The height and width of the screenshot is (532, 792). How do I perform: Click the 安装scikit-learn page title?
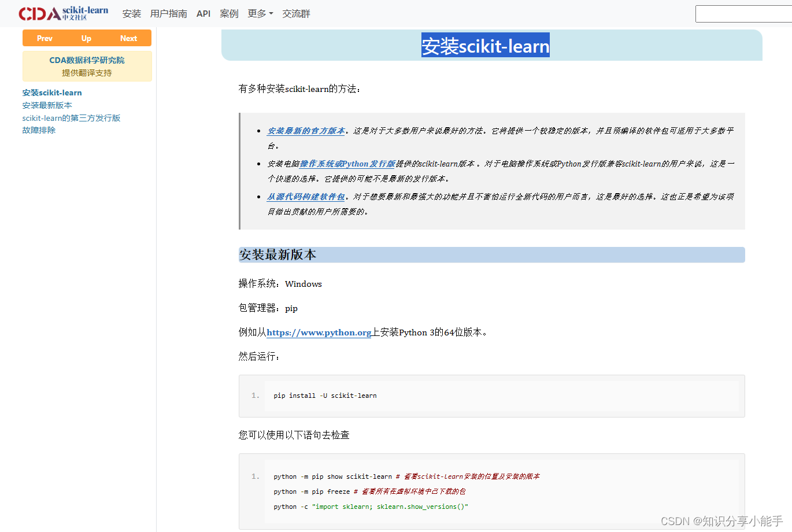(x=486, y=46)
